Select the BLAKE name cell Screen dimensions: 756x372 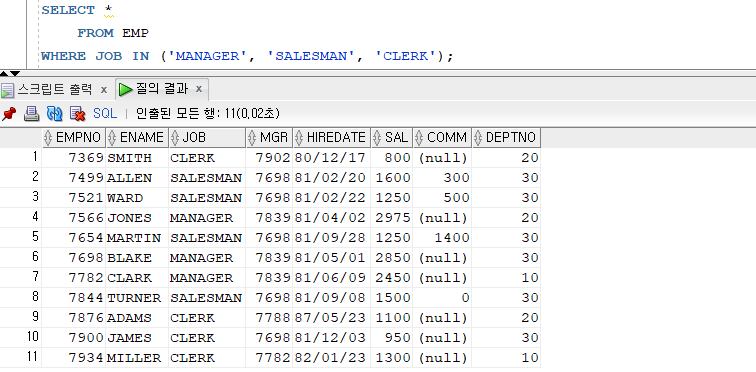pyautogui.click(x=137, y=258)
